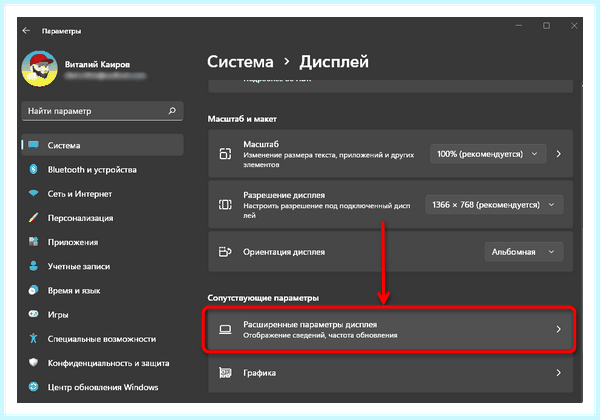This screenshot has height=420, width=600.
Task: Click the Приложения apps icon
Action: pyautogui.click(x=33, y=241)
